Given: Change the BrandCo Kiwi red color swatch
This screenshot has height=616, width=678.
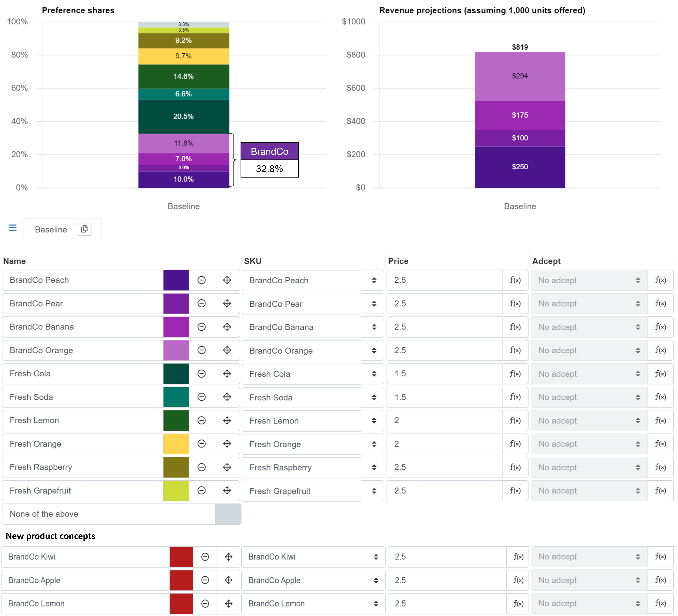Looking at the screenshot, I should tap(181, 557).
